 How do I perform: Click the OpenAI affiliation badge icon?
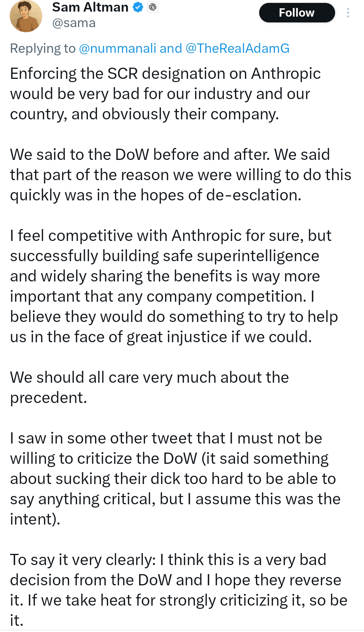coord(153,7)
